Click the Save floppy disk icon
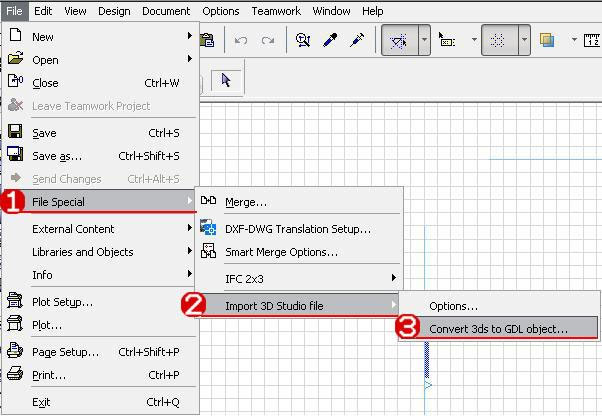The height and width of the screenshot is (416, 602). tap(15, 131)
